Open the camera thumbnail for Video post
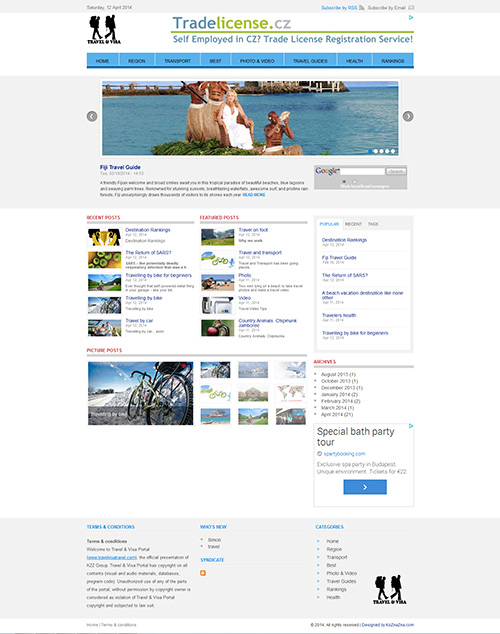The width and height of the screenshot is (500, 634). pos(217,305)
